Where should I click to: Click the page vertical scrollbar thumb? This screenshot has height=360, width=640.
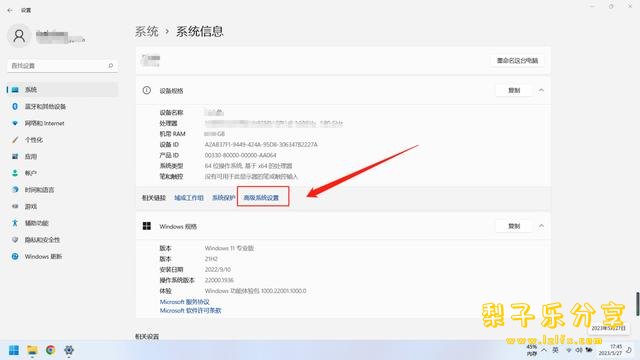tap(637, 303)
